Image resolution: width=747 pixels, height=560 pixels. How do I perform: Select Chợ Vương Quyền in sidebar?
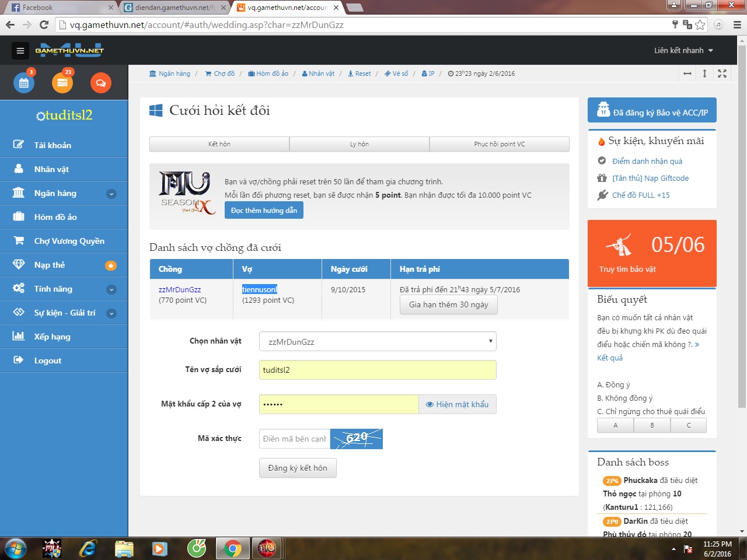69,241
